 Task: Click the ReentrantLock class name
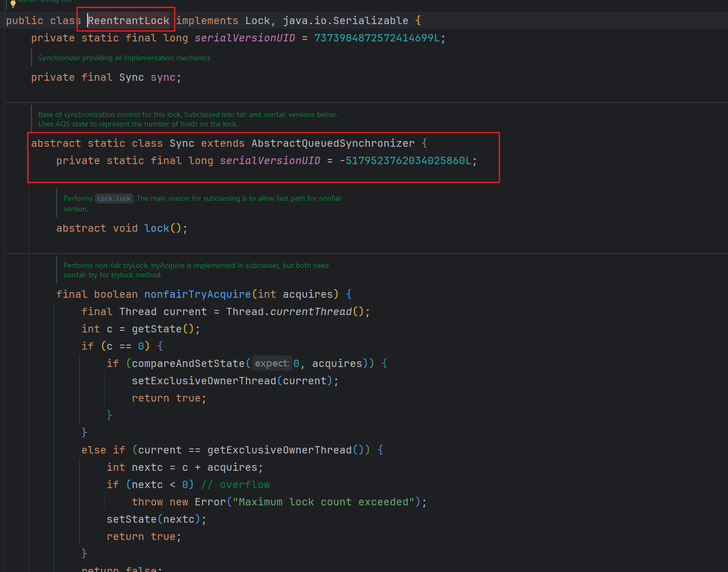tap(129, 21)
